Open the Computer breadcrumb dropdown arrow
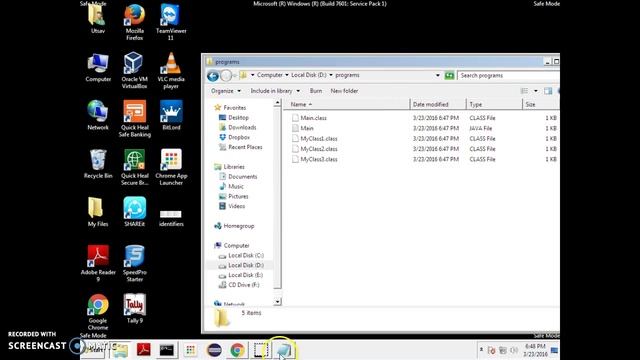Image resolution: width=640 pixels, height=360 pixels. [287, 75]
